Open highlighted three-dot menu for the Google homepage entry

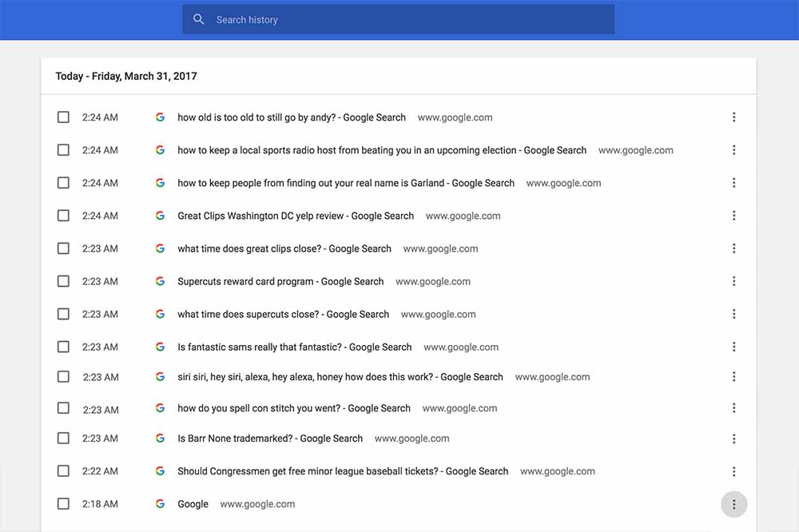[733, 505]
